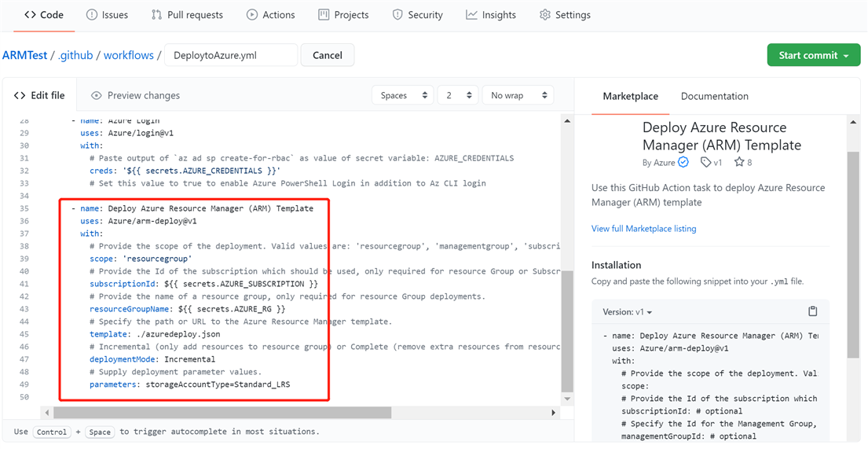Click the Preview changes eye icon
This screenshot has height=449, width=868.
pos(97,95)
